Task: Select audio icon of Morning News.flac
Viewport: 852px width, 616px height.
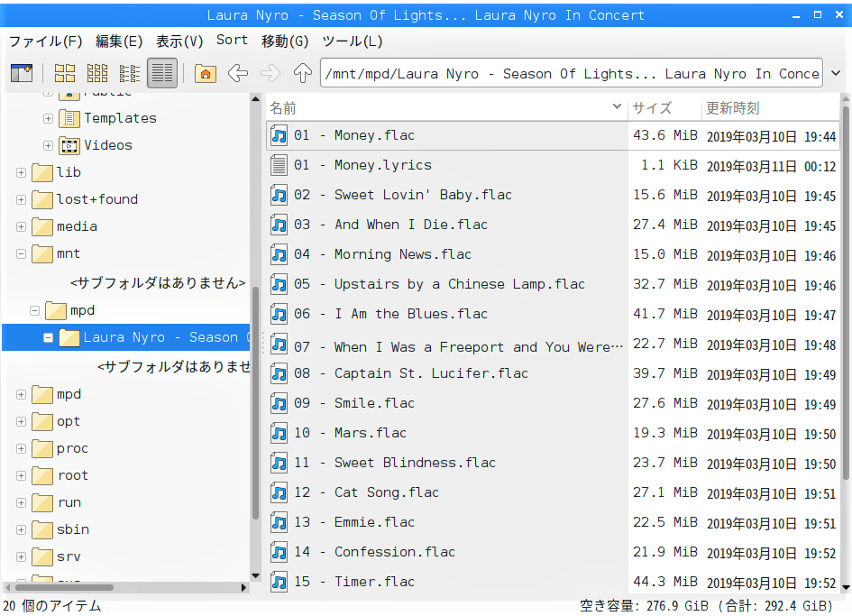Action: (279, 254)
